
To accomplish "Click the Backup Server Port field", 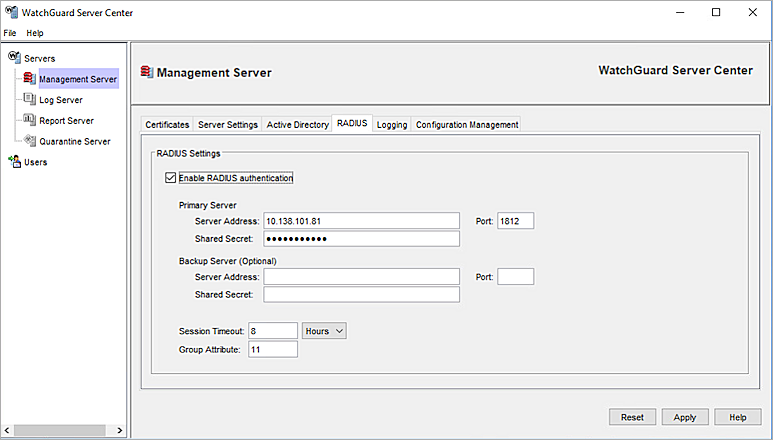I will pyautogui.click(x=515, y=276).
